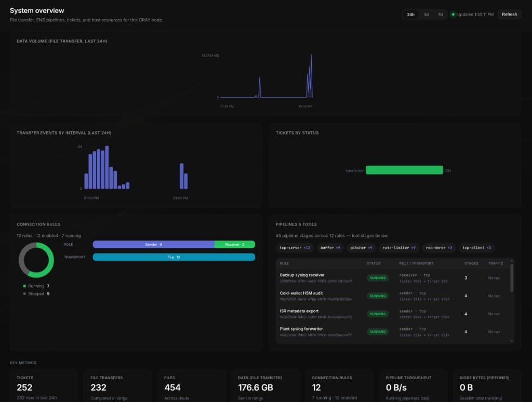Image resolution: width=532 pixels, height=402 pixels.
Task: Open the Cold-wallet HSM audit rule
Action: pos(394,296)
